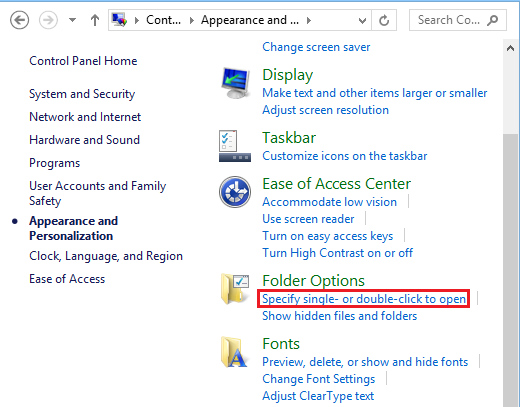This screenshot has width=520, height=407.
Task: Open the Display monitor icon
Action: [235, 83]
